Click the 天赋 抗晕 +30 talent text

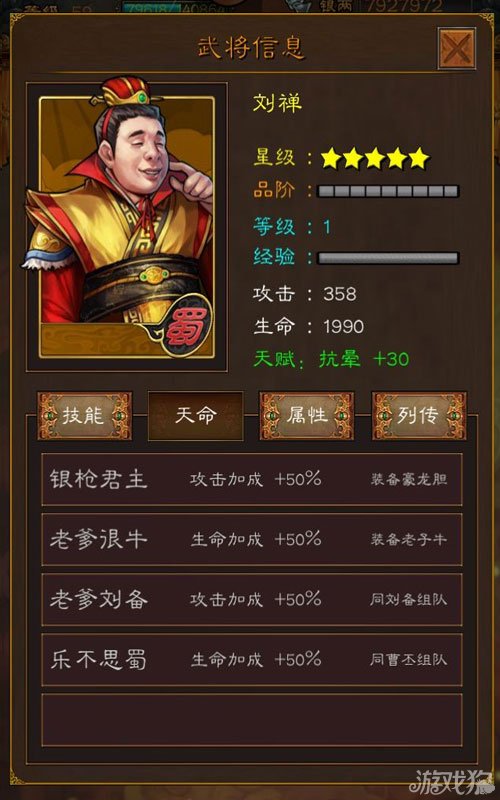tap(331, 359)
